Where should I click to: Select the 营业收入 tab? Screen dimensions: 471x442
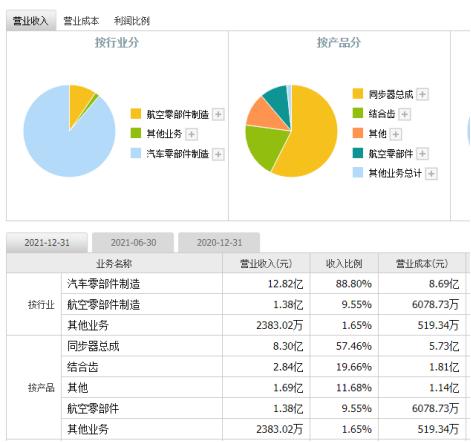click(31, 21)
